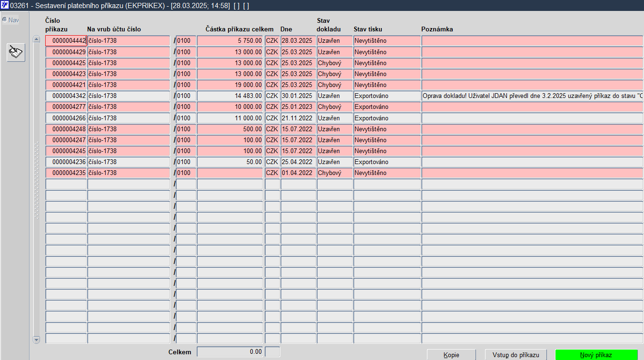Click the Exportováno print status of order 0000004342
Screen dimensions: 644x360
[x=387, y=96]
